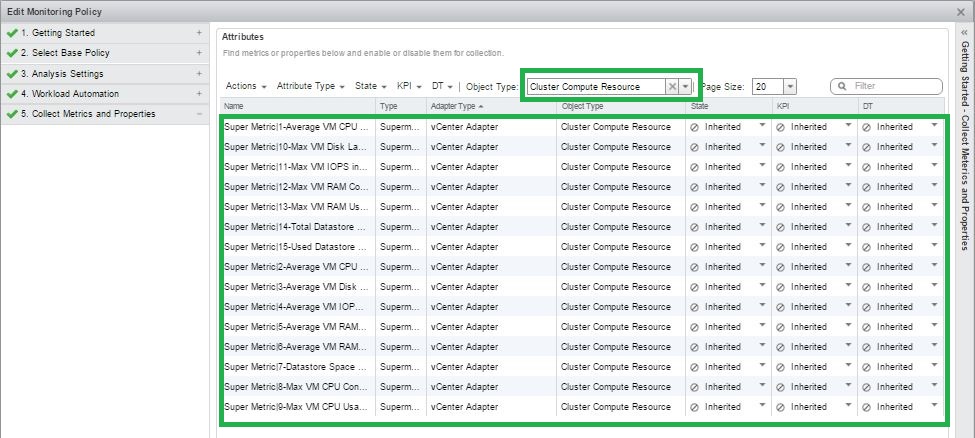
Task: Open the Attribute Type filter menu
Action: pyautogui.click(x=310, y=87)
